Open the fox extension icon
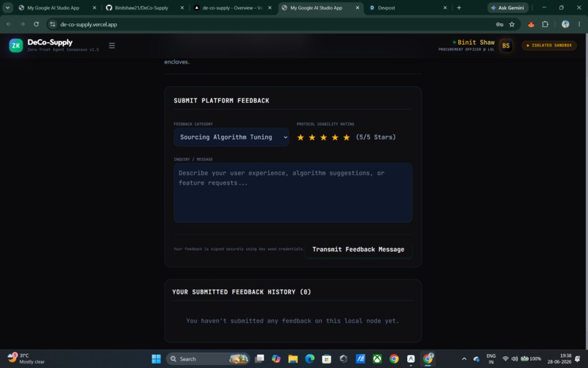This screenshot has width=588, height=368. 531,24
